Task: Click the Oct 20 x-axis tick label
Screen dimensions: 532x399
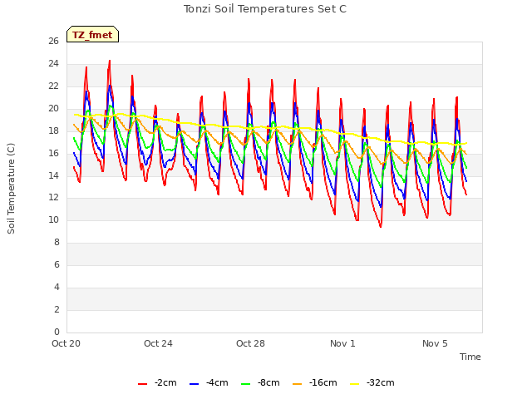Action: [66, 343]
